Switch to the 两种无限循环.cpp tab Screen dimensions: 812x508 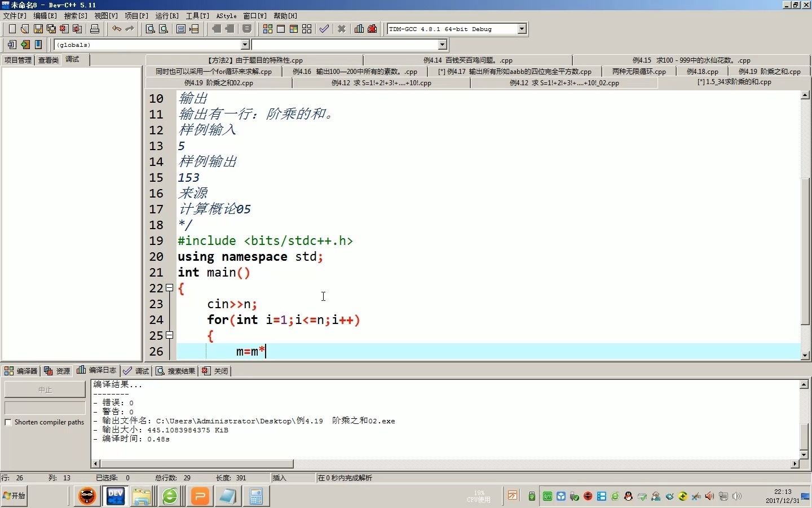[639, 72]
